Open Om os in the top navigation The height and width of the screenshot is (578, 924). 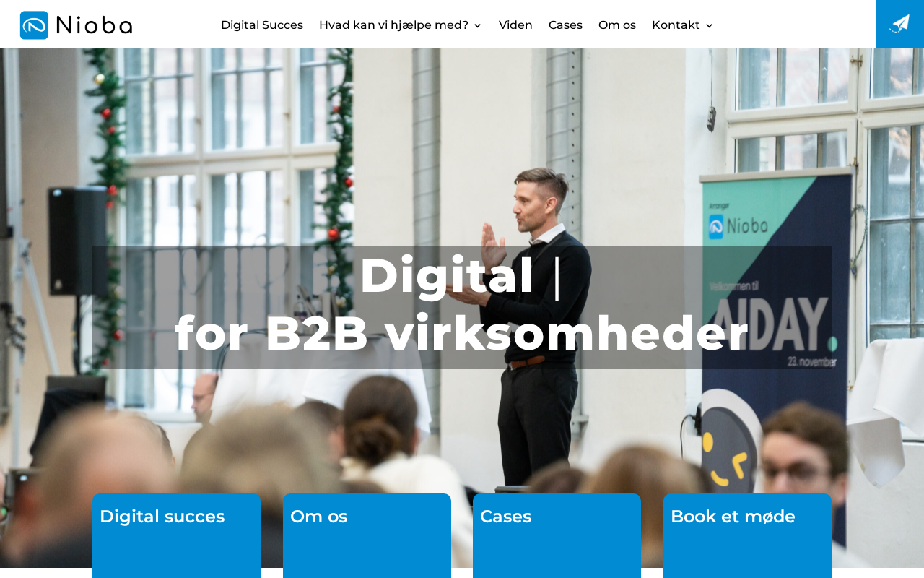click(617, 25)
